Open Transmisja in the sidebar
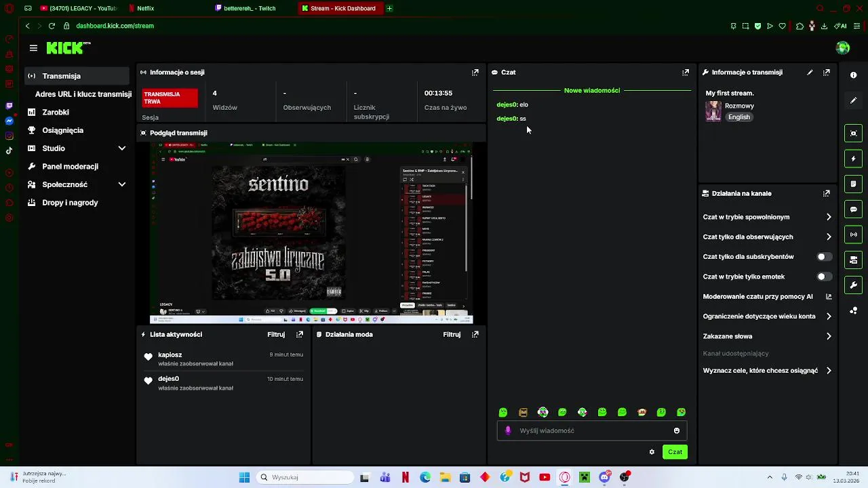This screenshot has height=488, width=868. (77, 76)
